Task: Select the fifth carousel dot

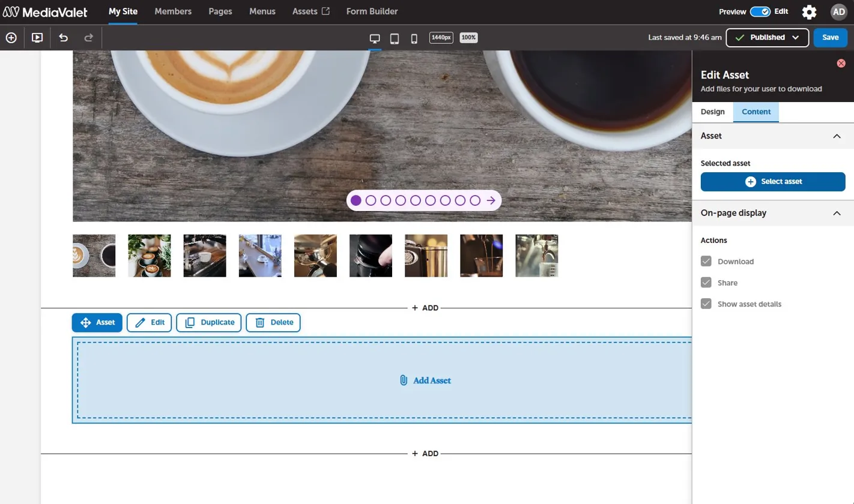Action: point(416,200)
